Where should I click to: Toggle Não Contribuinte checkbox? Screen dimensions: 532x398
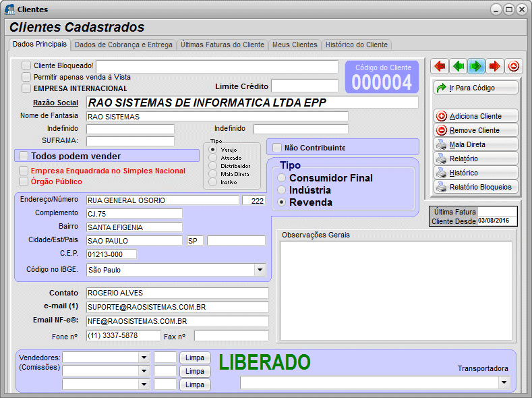(277, 148)
